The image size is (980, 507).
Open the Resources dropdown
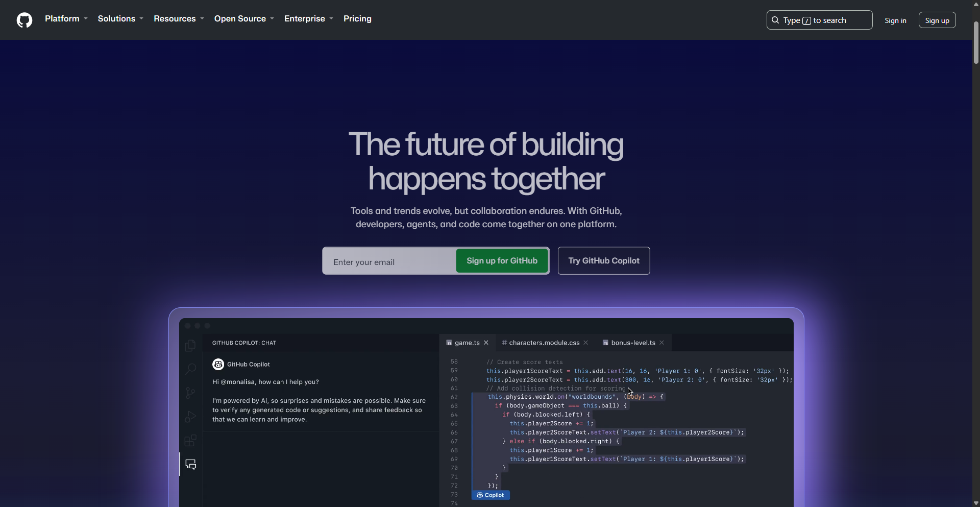[179, 19]
